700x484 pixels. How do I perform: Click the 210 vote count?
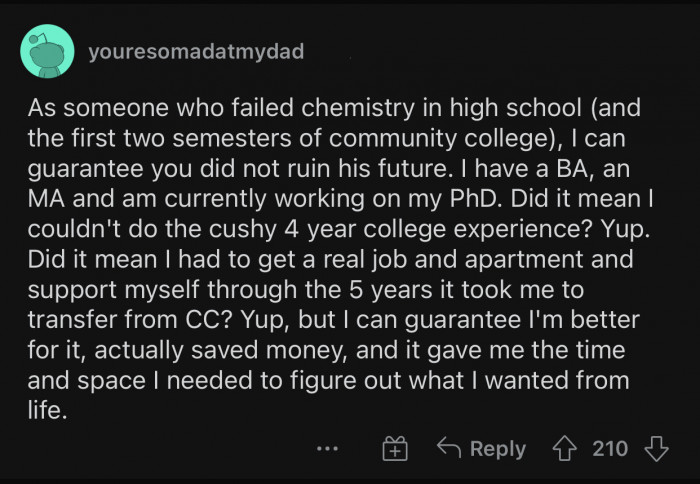[610, 448]
